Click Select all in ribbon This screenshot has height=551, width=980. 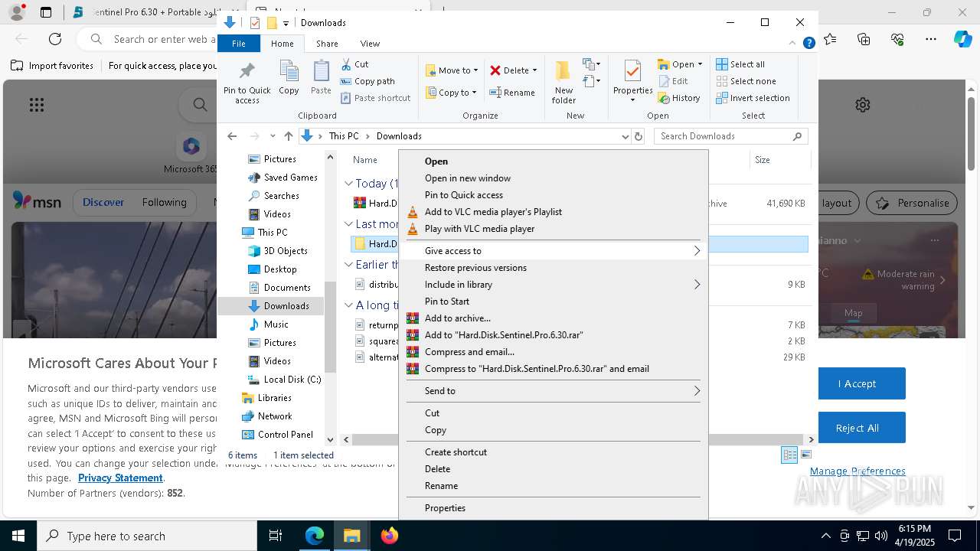[x=740, y=64]
